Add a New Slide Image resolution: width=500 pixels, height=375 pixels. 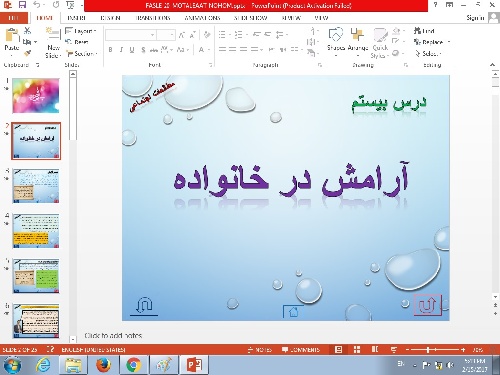point(53,43)
